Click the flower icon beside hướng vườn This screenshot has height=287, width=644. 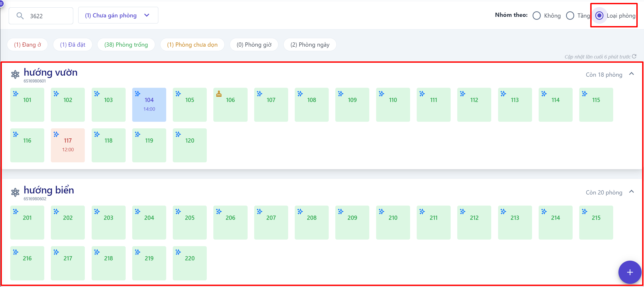(15, 75)
